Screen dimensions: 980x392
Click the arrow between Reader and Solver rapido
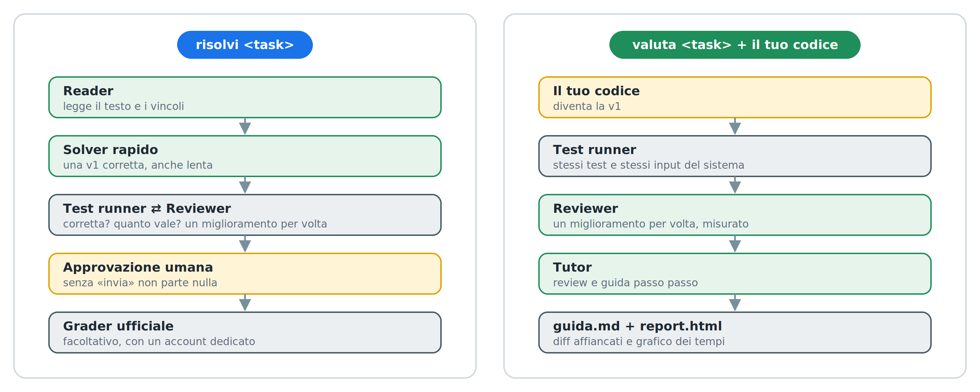click(245, 126)
